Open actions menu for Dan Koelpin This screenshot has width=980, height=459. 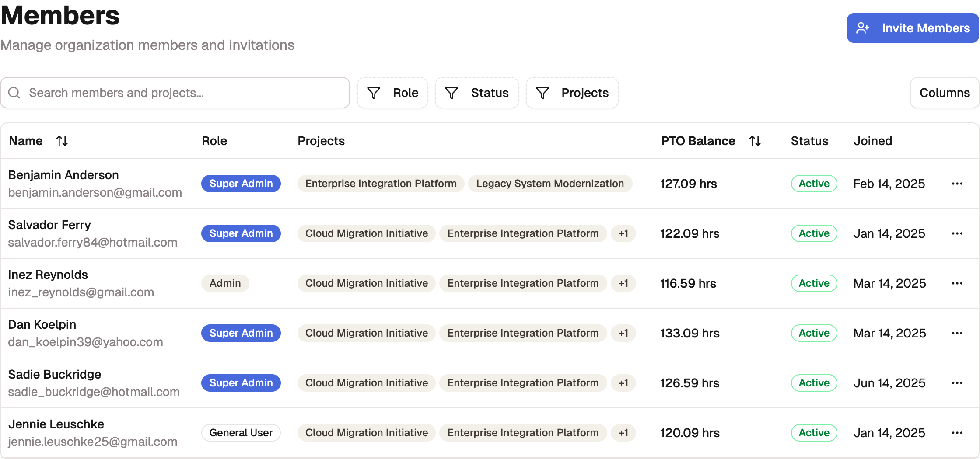click(x=957, y=333)
